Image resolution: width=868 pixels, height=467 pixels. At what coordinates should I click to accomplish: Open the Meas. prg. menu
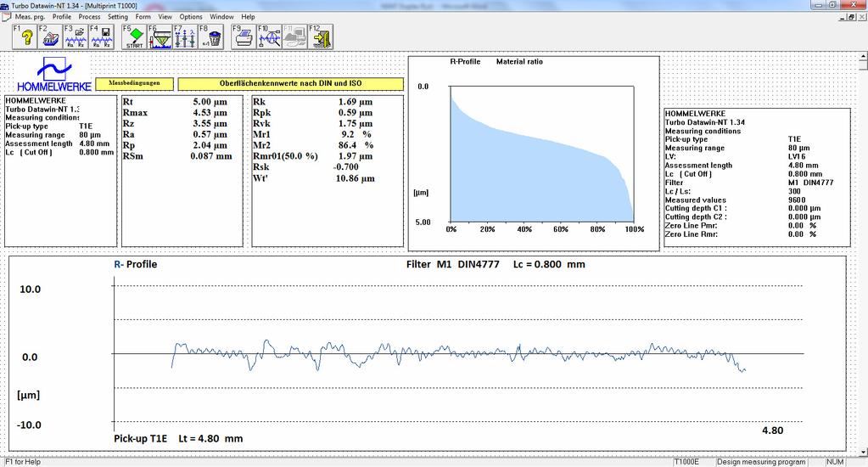click(x=30, y=17)
